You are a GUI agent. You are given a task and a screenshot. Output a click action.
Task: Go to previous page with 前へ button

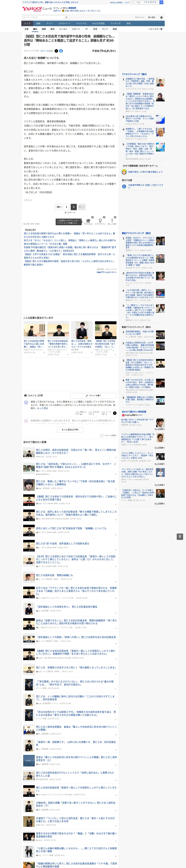click(59, 207)
